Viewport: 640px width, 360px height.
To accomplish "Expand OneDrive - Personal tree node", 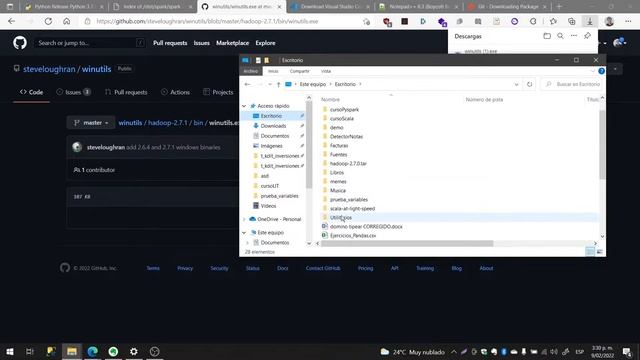I will (x=244, y=219).
